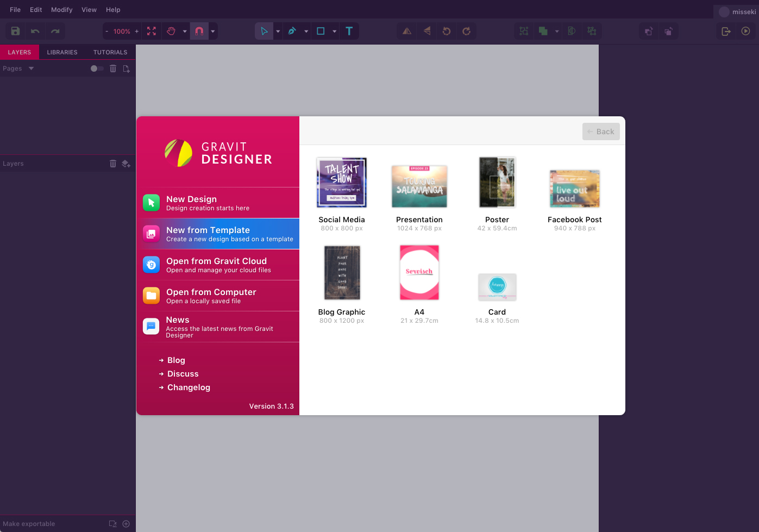Toggle the magnet Snapping button

click(199, 32)
